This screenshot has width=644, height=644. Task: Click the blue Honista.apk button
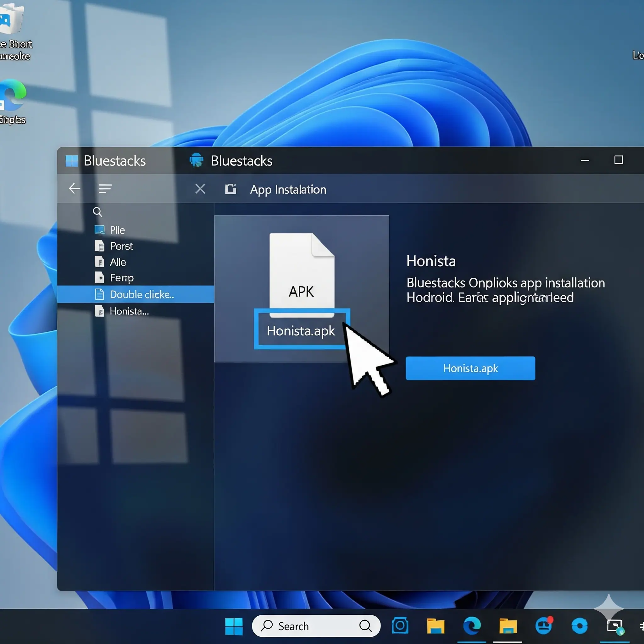(x=470, y=368)
